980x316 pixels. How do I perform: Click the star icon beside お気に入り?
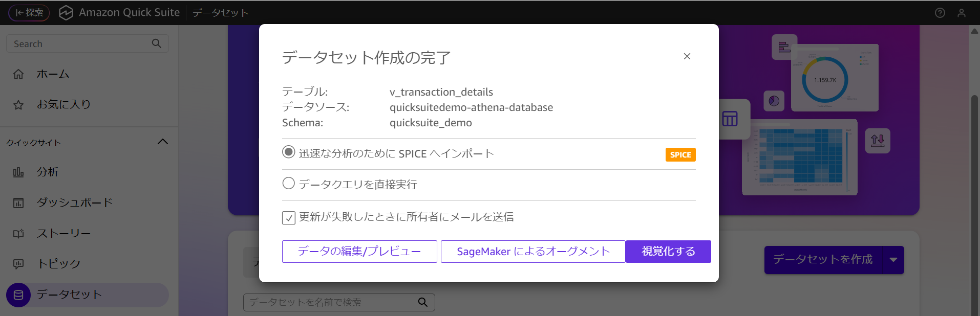[x=18, y=105]
